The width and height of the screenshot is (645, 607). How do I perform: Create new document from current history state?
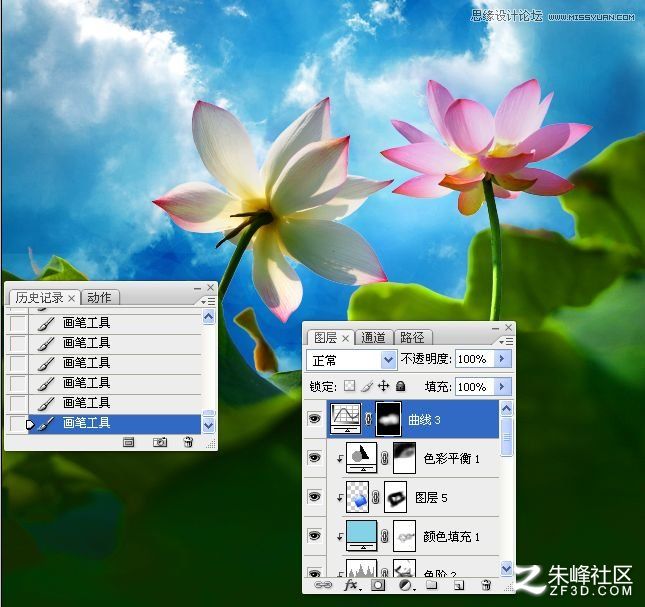tap(129, 442)
